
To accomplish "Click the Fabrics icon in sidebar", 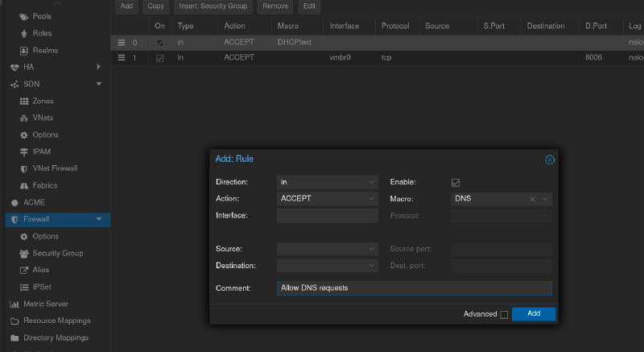I will pos(24,185).
